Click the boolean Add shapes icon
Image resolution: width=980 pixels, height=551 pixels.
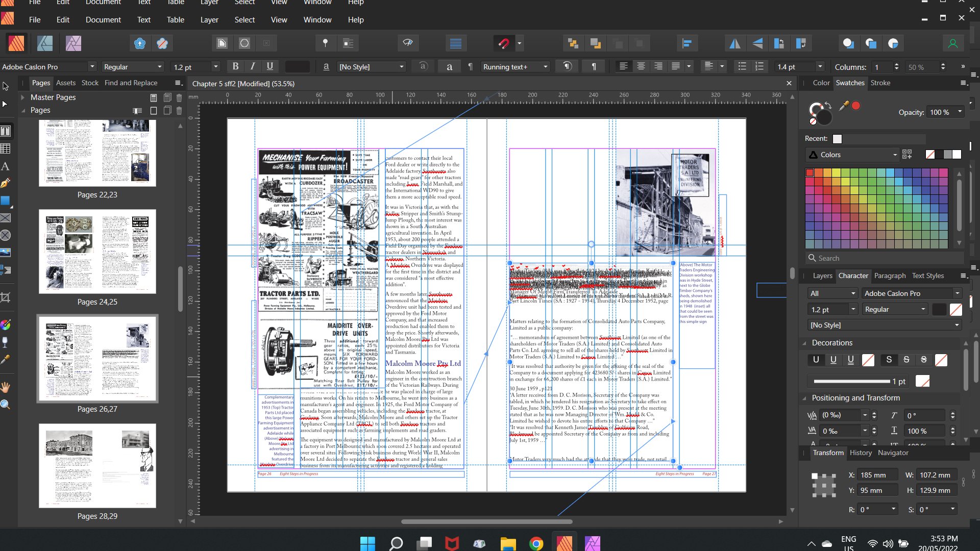pos(848,43)
